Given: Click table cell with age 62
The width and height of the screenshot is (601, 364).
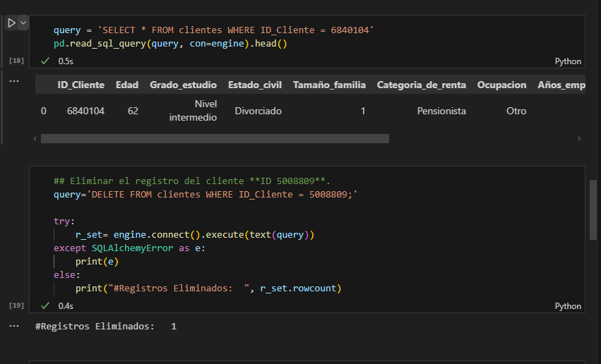Looking at the screenshot, I should coord(133,111).
